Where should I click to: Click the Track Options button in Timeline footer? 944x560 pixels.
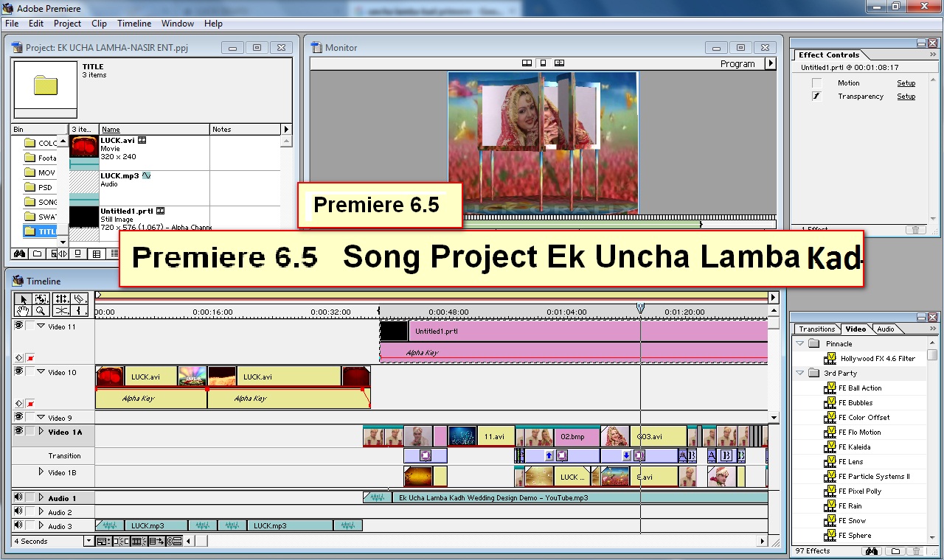(x=103, y=541)
